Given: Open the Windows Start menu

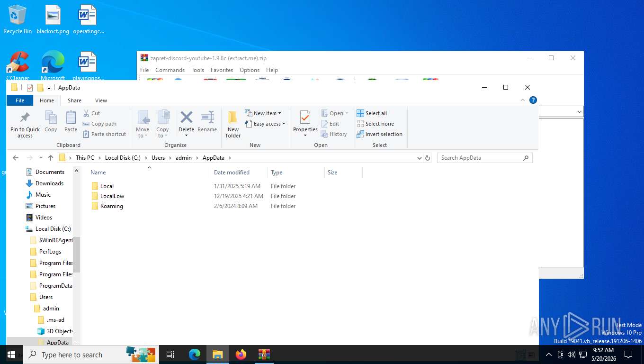Looking at the screenshot, I should (x=11, y=355).
